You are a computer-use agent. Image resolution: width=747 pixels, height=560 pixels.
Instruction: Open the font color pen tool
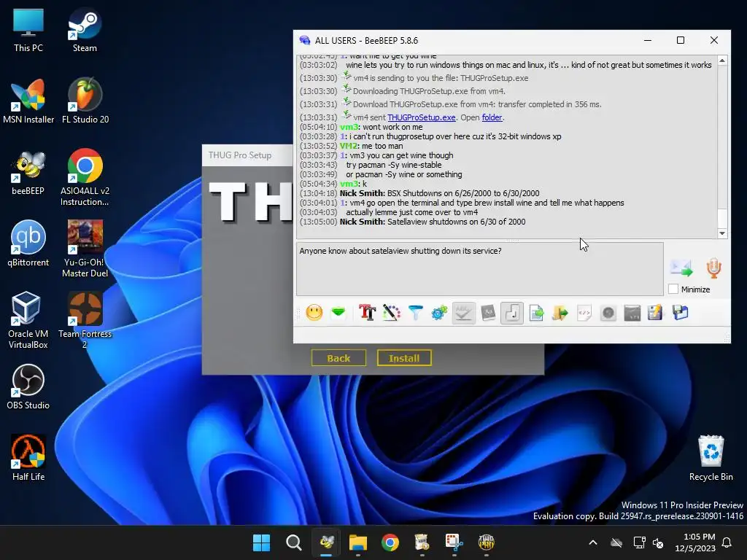pyautogui.click(x=392, y=313)
